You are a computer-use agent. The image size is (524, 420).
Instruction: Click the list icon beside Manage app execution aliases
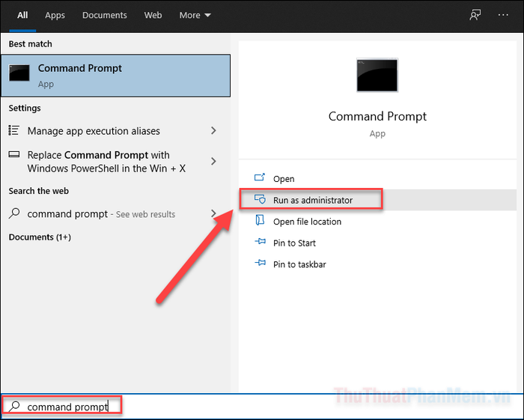pyautogui.click(x=13, y=130)
